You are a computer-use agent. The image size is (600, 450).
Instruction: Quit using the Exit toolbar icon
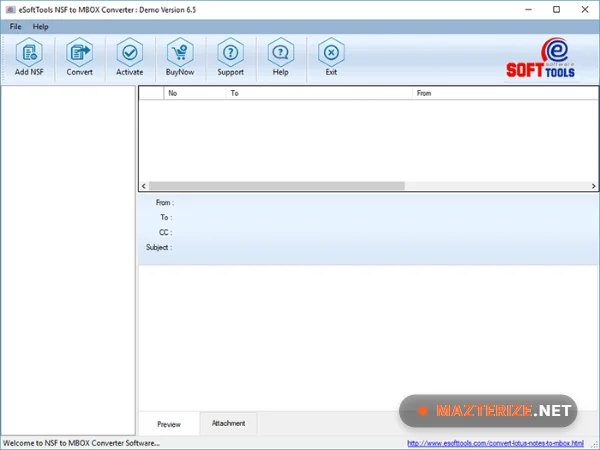click(331, 57)
